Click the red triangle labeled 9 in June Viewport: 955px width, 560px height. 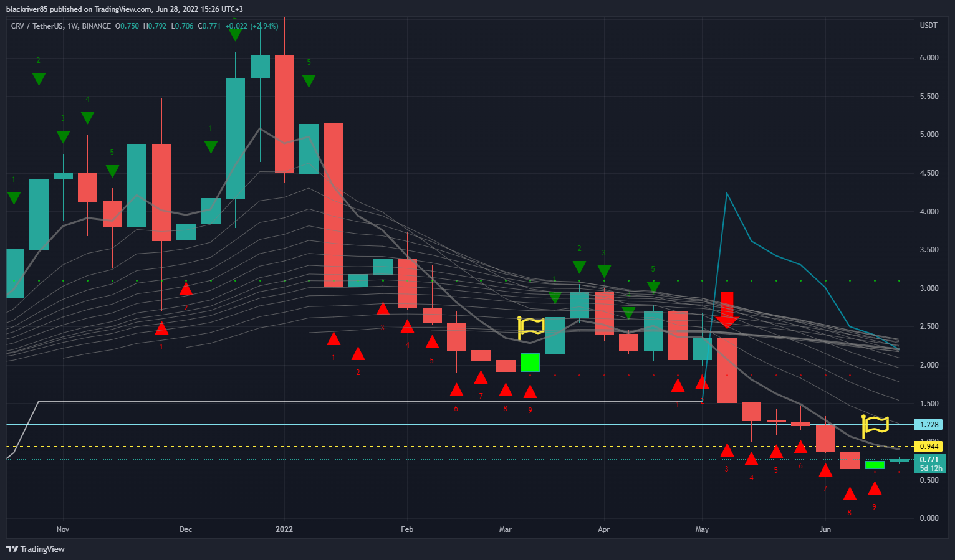point(875,488)
